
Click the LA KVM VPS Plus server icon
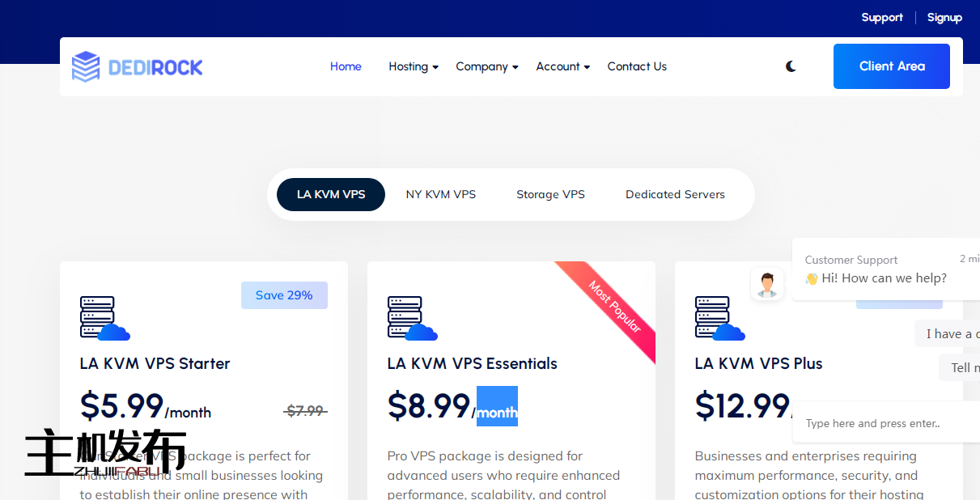[719, 318]
